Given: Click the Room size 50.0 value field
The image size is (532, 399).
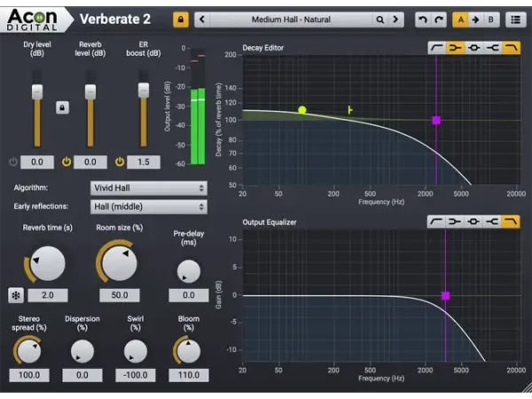Looking at the screenshot, I should coord(120,295).
